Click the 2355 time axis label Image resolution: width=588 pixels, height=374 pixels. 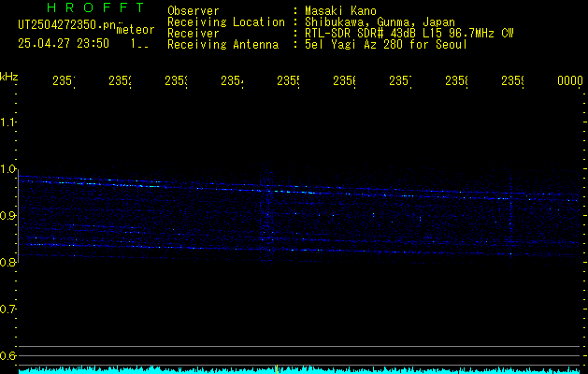click(x=288, y=81)
